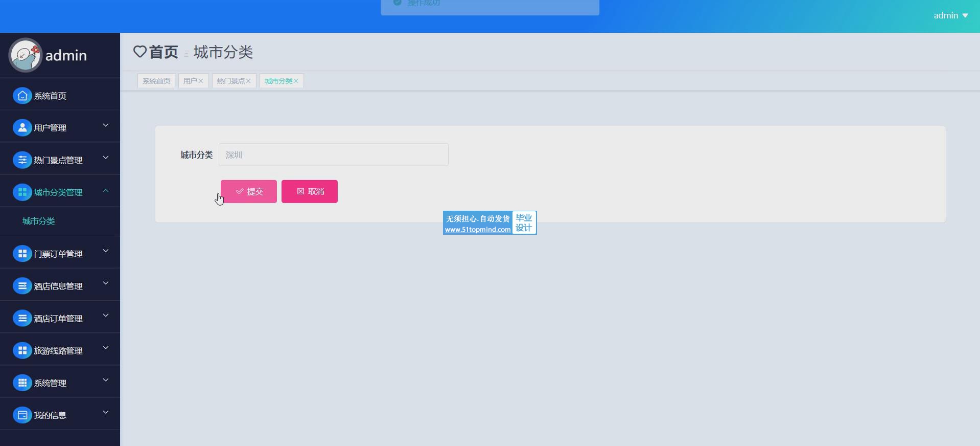Click the 系统管理 grid icon
Image resolution: width=980 pixels, height=446 pixels.
(x=22, y=383)
